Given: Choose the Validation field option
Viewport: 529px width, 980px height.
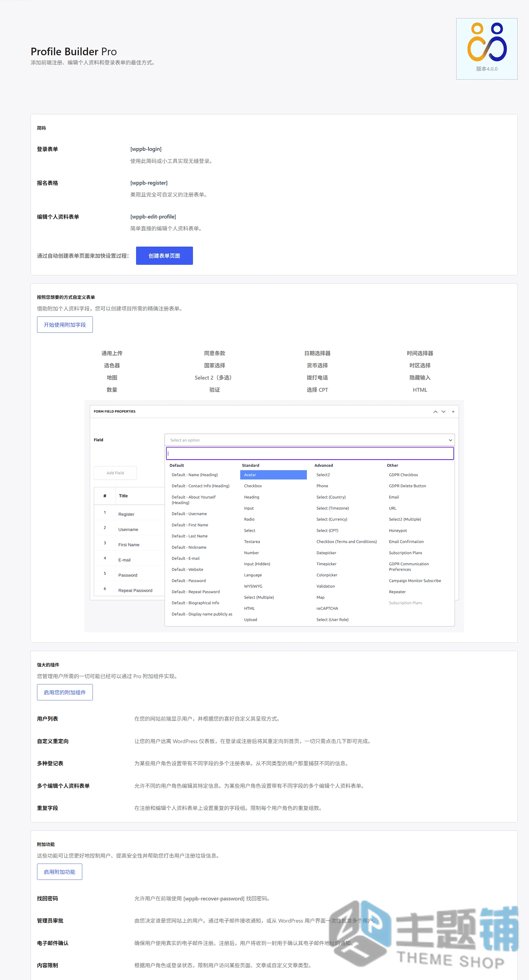Looking at the screenshot, I should (x=326, y=586).
